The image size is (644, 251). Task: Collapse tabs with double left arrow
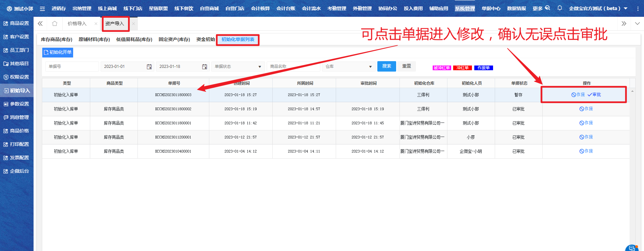40,24
